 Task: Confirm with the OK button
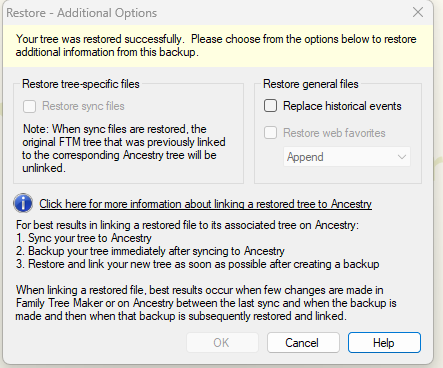coord(222,342)
